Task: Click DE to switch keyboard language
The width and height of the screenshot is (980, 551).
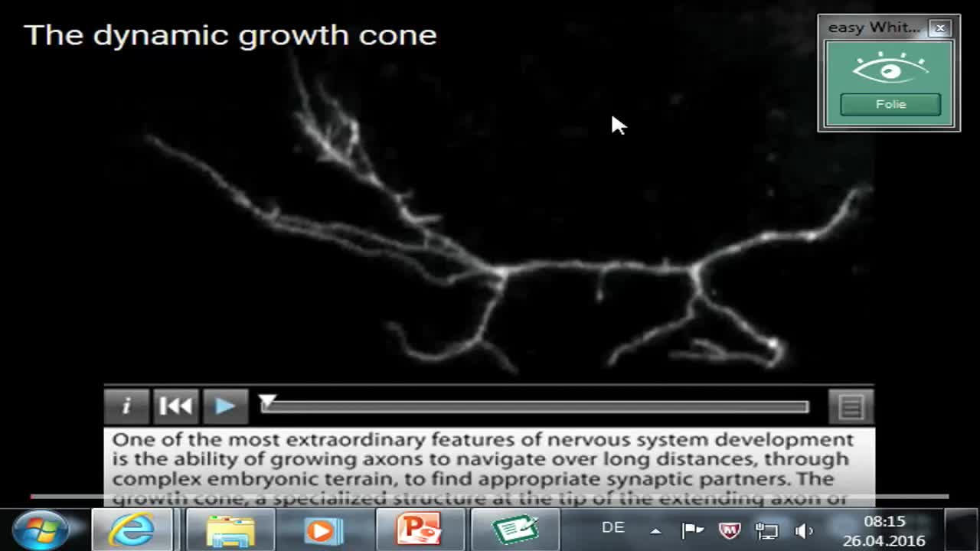Action: tap(612, 529)
